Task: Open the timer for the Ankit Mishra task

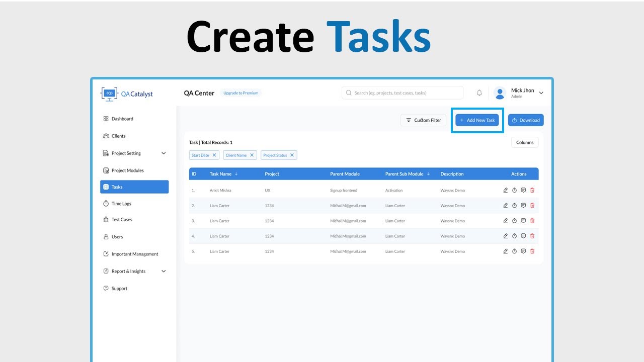Action: pos(515,191)
